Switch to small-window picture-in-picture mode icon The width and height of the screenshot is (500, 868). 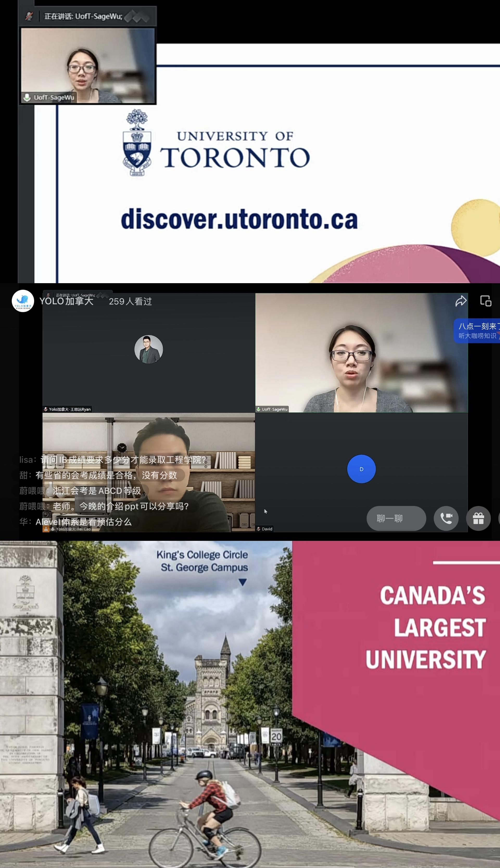tap(486, 301)
